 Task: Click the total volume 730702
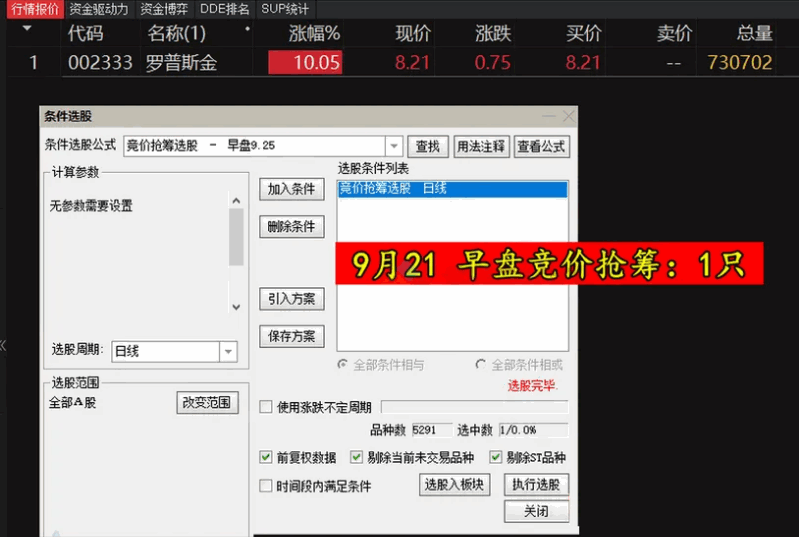739,63
